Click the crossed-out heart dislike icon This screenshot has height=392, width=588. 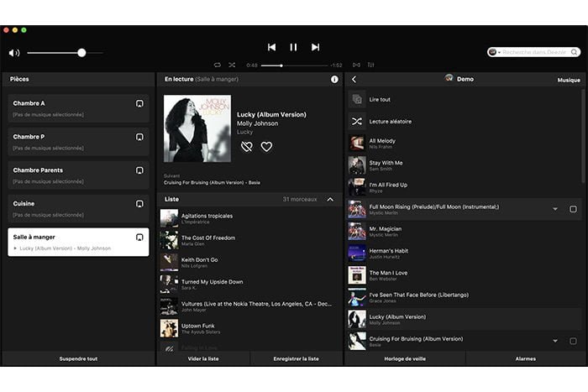click(246, 147)
